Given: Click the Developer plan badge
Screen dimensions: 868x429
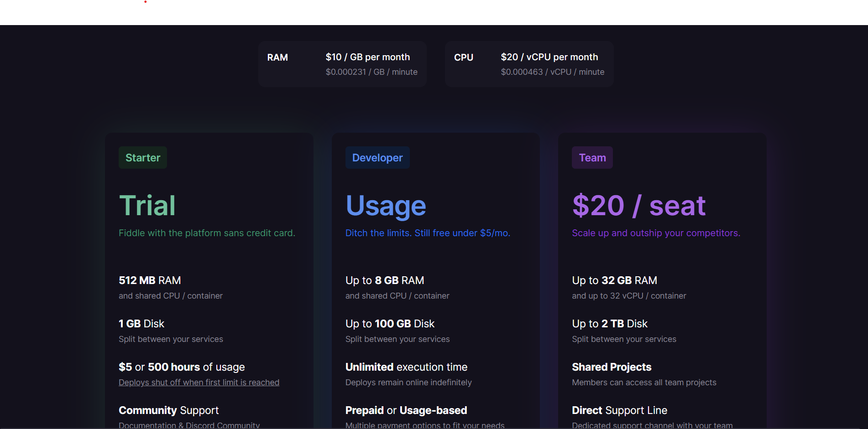Looking at the screenshot, I should pyautogui.click(x=377, y=158).
